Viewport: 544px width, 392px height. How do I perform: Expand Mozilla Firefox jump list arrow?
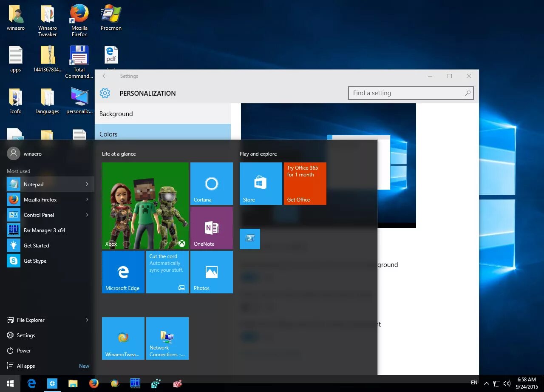pyautogui.click(x=87, y=199)
